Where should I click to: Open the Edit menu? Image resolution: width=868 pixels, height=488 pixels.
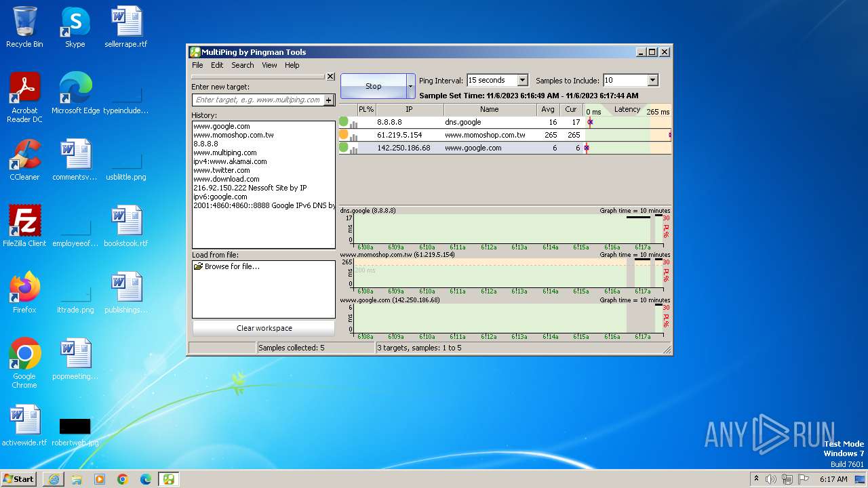217,65
